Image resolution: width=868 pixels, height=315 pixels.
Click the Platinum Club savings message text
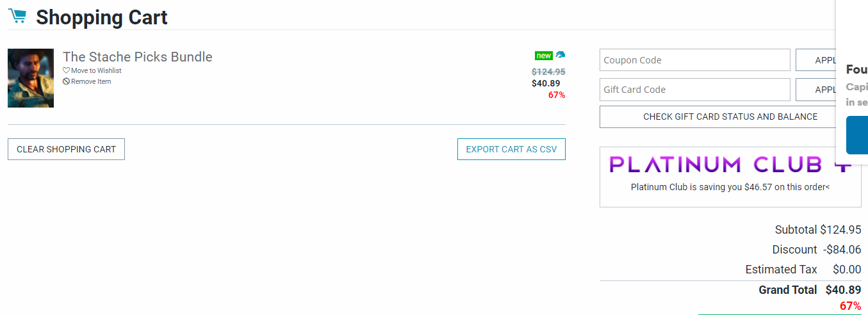730,188
